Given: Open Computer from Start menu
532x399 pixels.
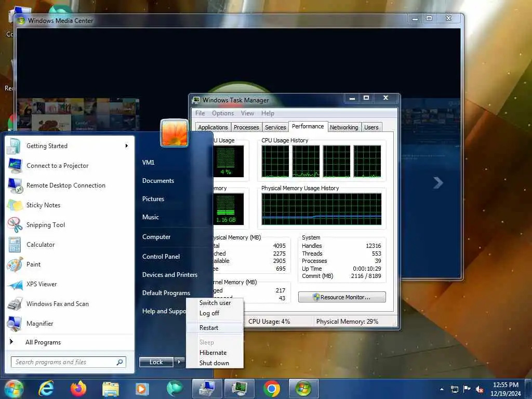Looking at the screenshot, I should (x=156, y=237).
